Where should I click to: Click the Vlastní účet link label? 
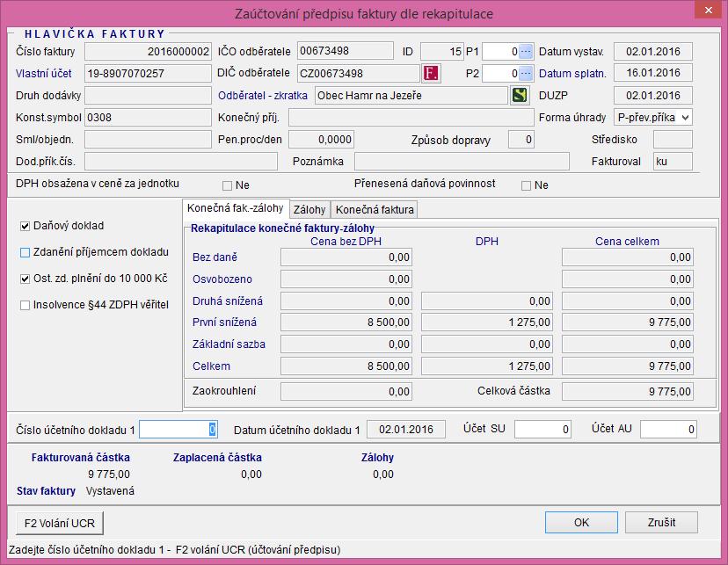pos(44,73)
